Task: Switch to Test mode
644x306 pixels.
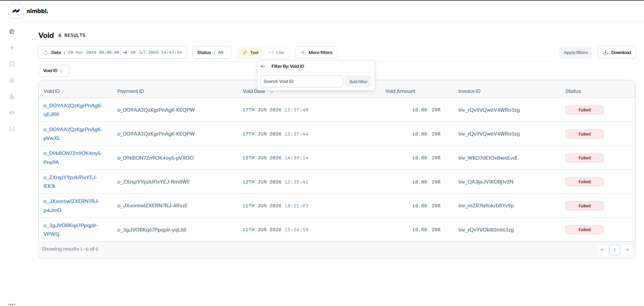Action: coord(251,52)
